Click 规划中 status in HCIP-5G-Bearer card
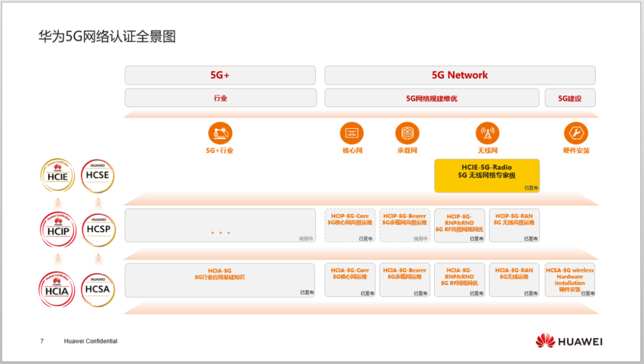This screenshot has width=644, height=364. (420, 238)
